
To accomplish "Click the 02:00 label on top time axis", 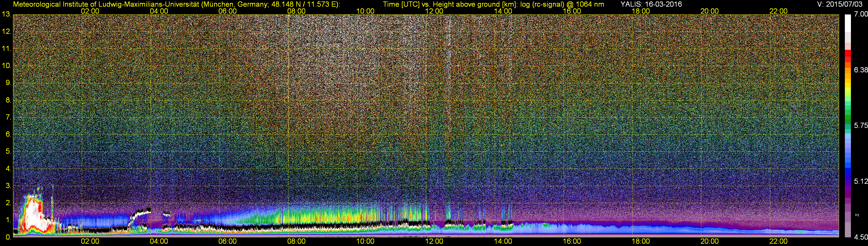I will 90,11.
